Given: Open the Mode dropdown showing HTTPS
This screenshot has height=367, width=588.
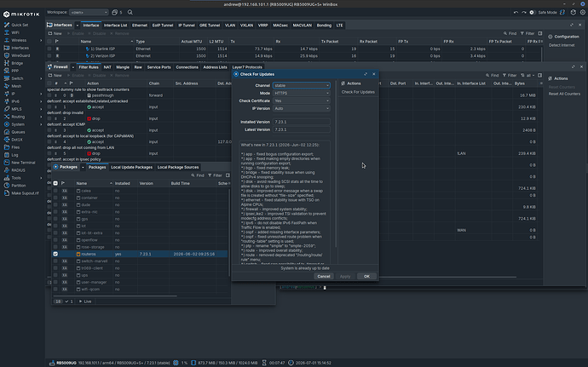Looking at the screenshot, I should [x=302, y=93].
